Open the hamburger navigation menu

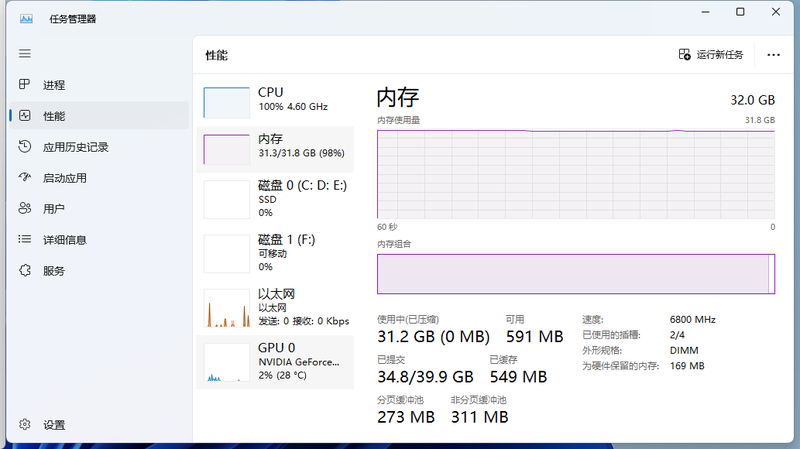coord(24,54)
